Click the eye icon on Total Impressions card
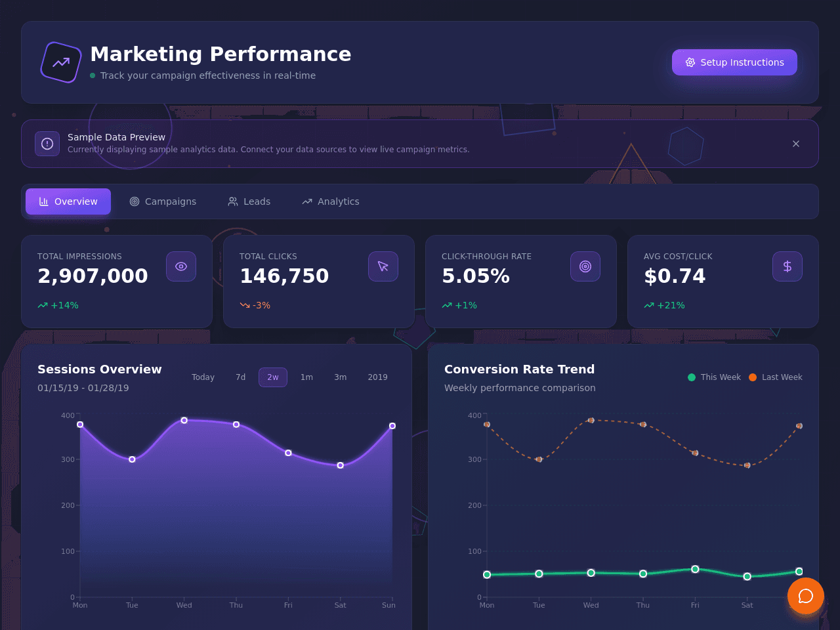 click(181, 266)
